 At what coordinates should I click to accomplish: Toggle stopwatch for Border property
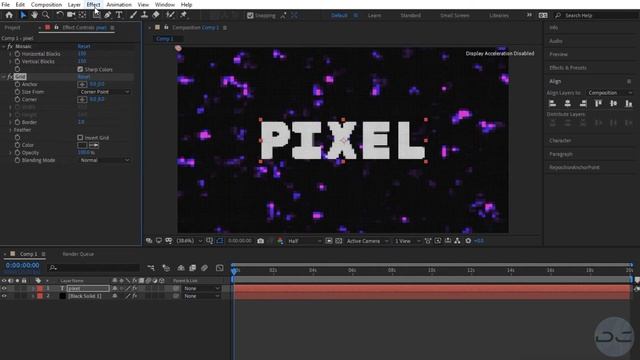coord(17,122)
